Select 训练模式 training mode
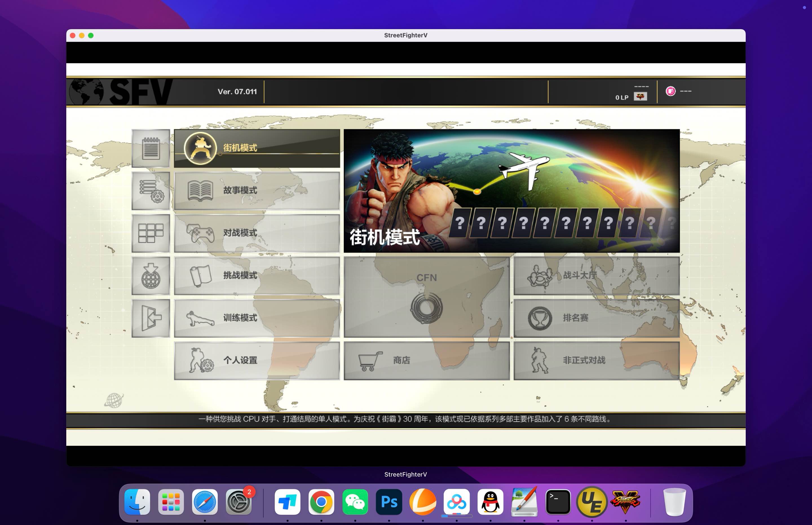The image size is (812, 525). coord(257,318)
